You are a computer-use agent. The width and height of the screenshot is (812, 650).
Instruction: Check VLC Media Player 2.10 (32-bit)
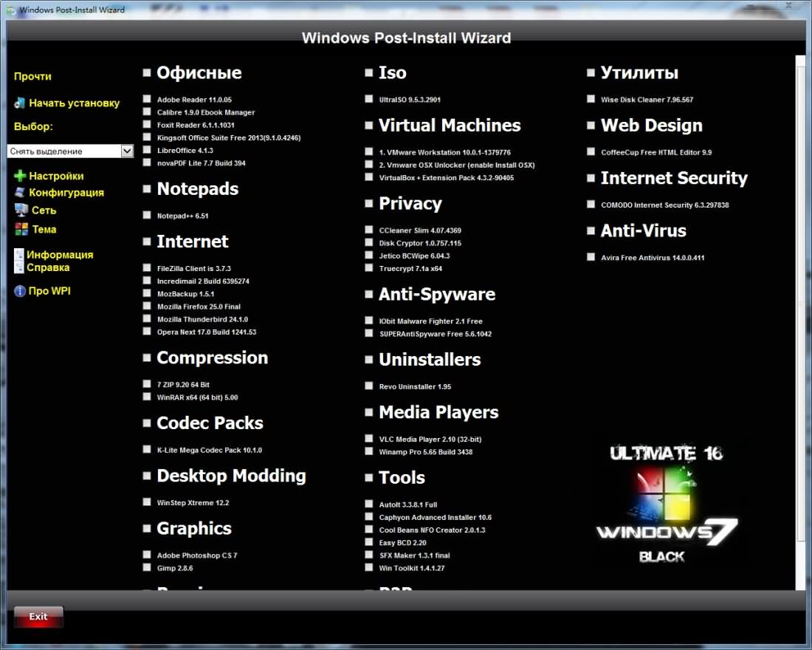pos(368,439)
